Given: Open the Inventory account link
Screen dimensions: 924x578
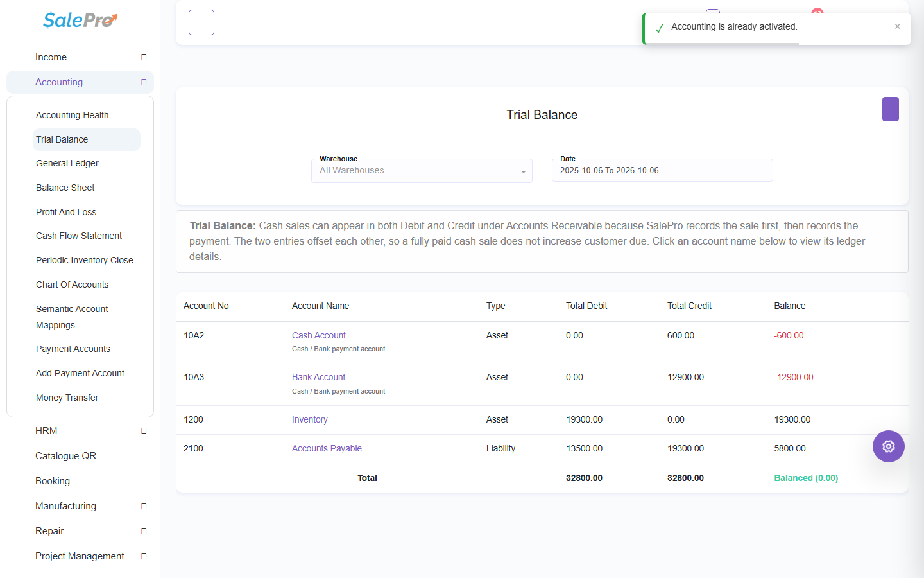Looking at the screenshot, I should (310, 419).
